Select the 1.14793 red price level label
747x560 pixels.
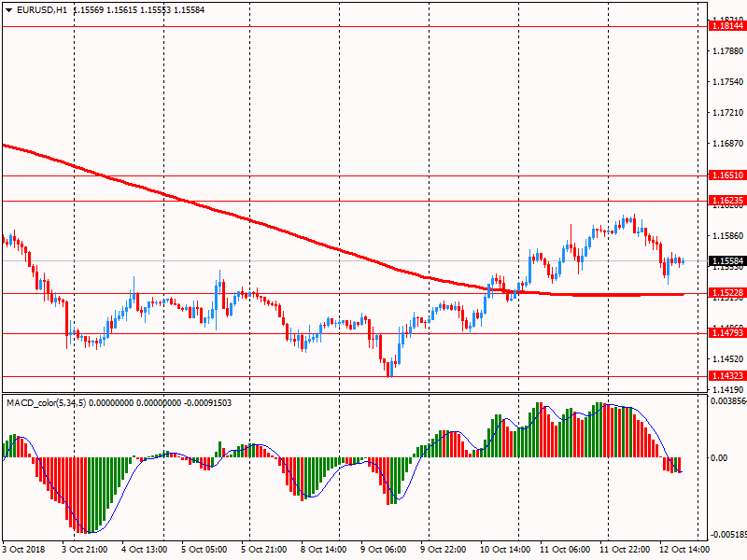click(x=727, y=333)
